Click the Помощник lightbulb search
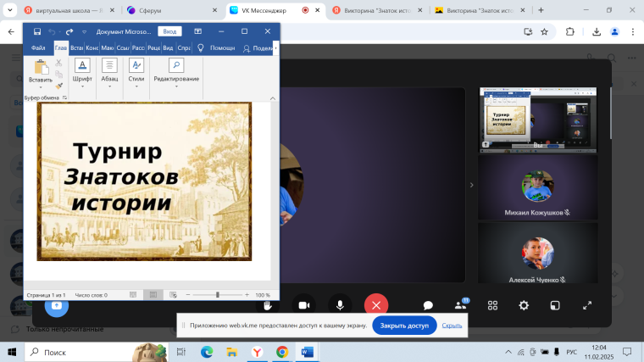Screen dimensions: 644x362 coord(217,48)
